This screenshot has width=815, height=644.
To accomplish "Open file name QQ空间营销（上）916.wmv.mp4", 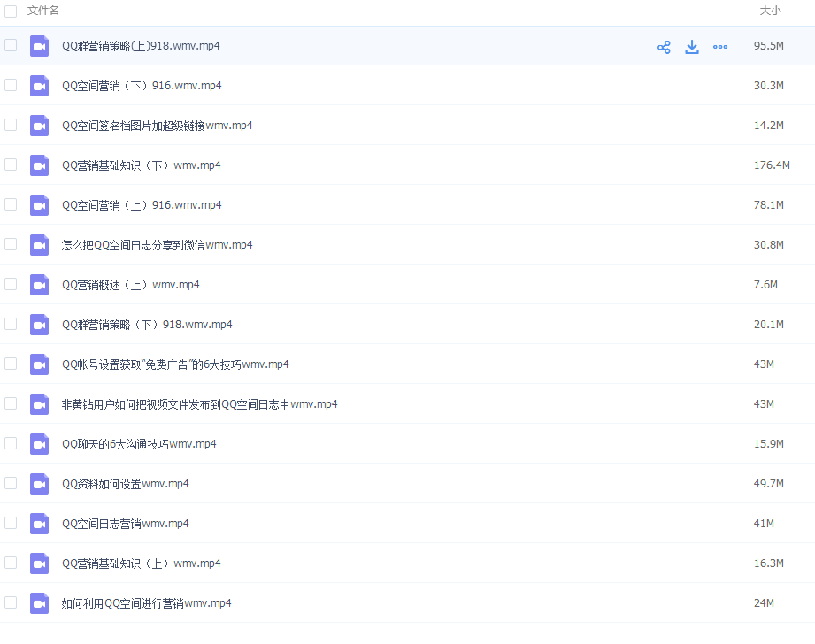I will coord(142,205).
